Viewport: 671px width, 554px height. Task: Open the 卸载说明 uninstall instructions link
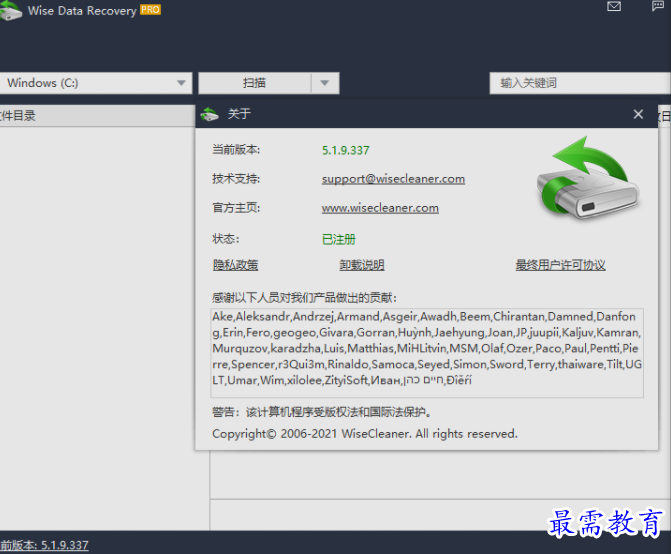(x=362, y=265)
